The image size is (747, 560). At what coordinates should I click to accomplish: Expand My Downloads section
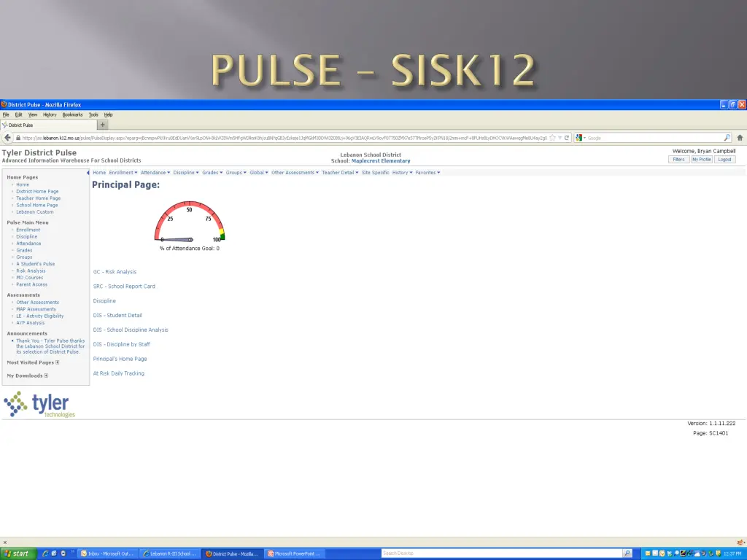[x=46, y=376]
